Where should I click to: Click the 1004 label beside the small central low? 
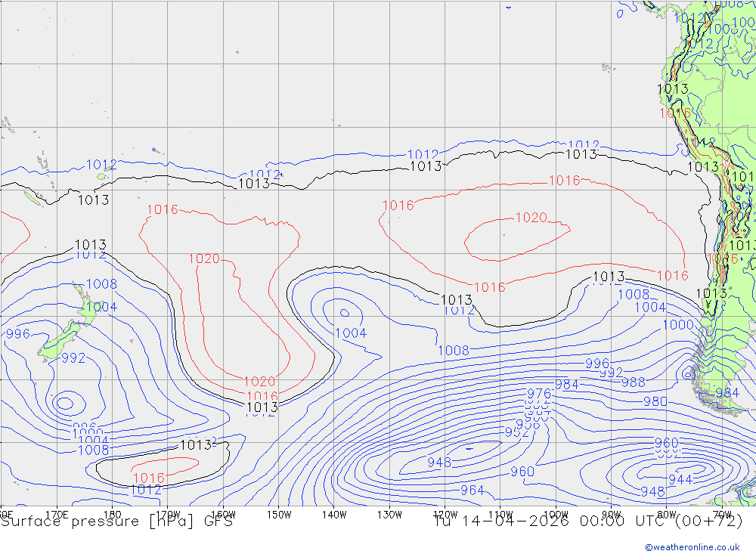pyautogui.click(x=351, y=333)
